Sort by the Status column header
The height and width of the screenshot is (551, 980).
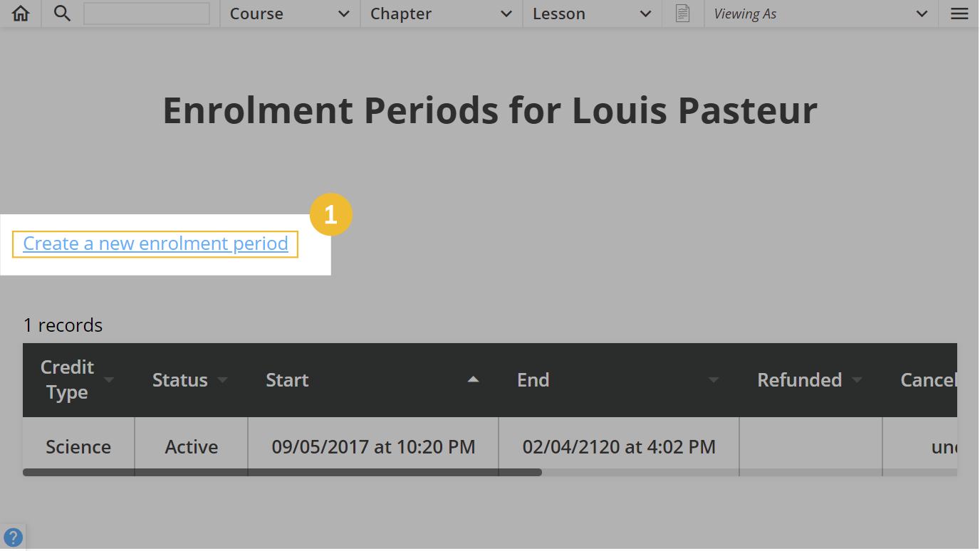[x=179, y=380]
